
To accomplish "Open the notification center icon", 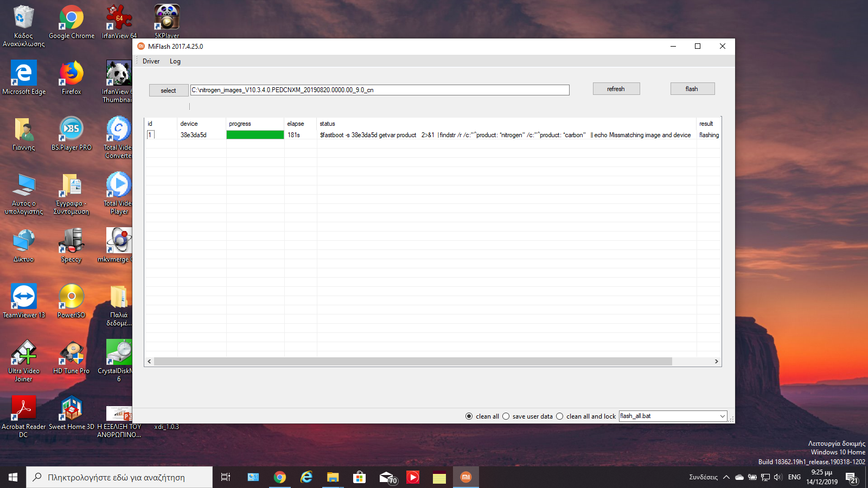I will (851, 477).
